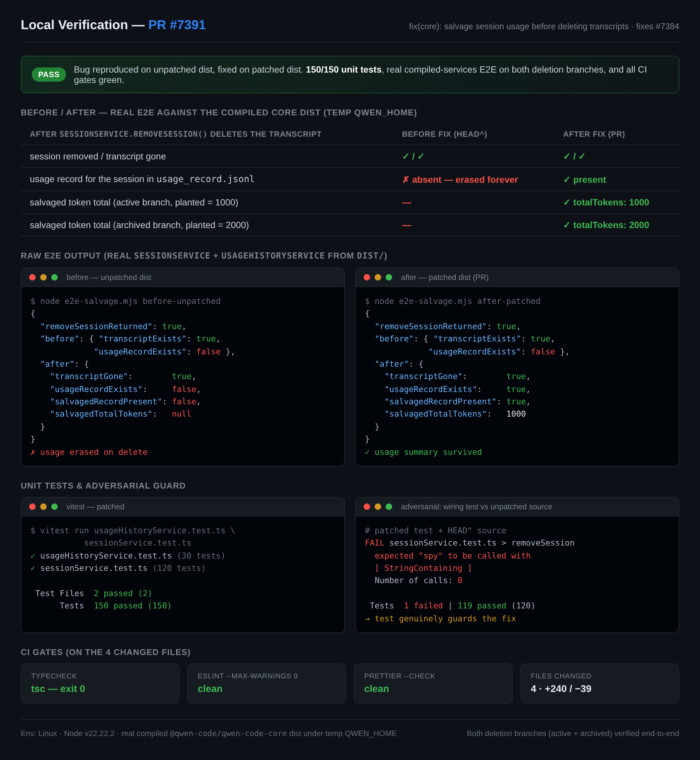Click 'UNIT TESTS & ADVERSARIAL GUARD' section heading
The width and height of the screenshot is (700, 760).
point(103,486)
